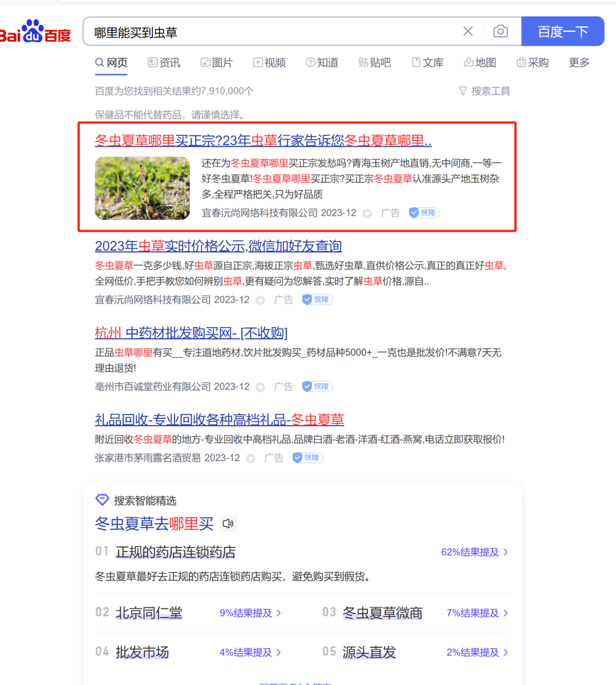Switch to the 地图 tab
Image resolution: width=616 pixels, height=685 pixels.
tap(480, 63)
